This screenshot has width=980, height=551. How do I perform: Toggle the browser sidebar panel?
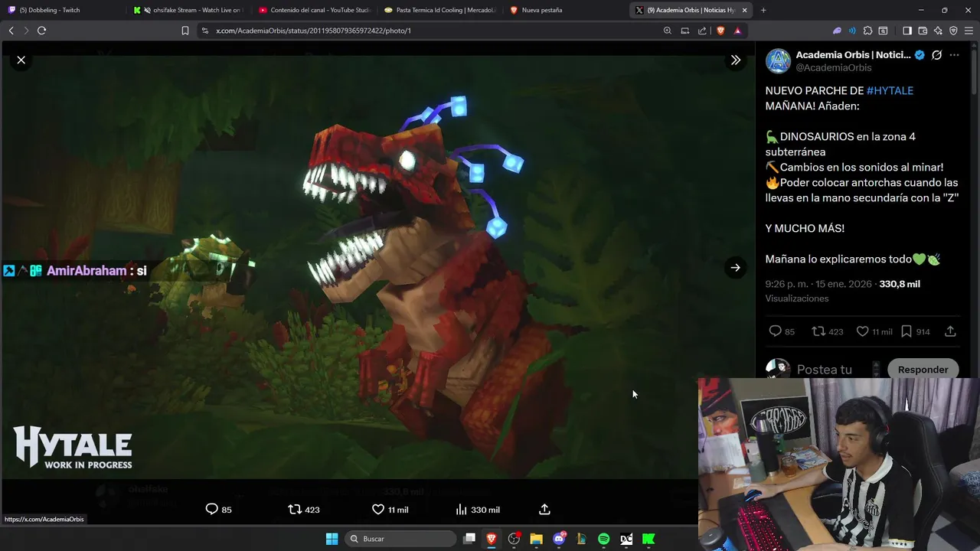(x=907, y=31)
